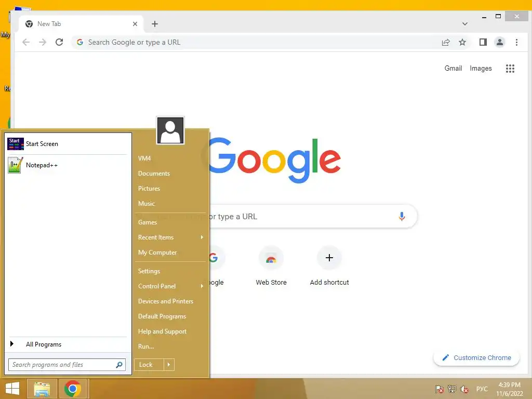Open clock showing 4:39 PM
This screenshot has height=399, width=532.
[x=509, y=389]
